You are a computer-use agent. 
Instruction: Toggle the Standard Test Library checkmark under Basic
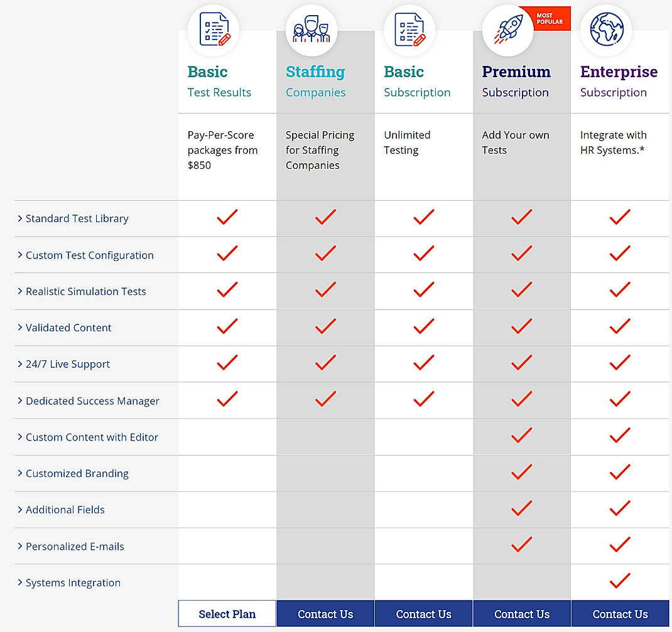(227, 217)
